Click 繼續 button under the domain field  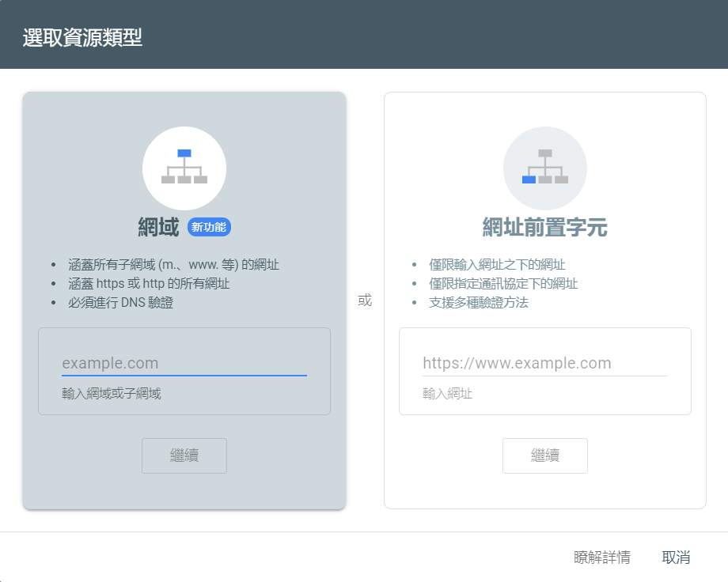coord(184,455)
